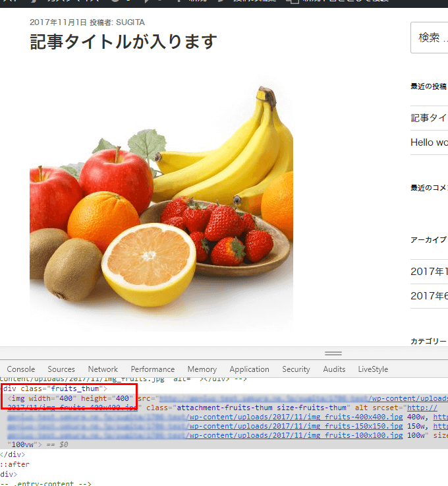Viewport: 448px width, 486px height.
Task: Click the DevTools panel drag handle
Action: tap(333, 353)
